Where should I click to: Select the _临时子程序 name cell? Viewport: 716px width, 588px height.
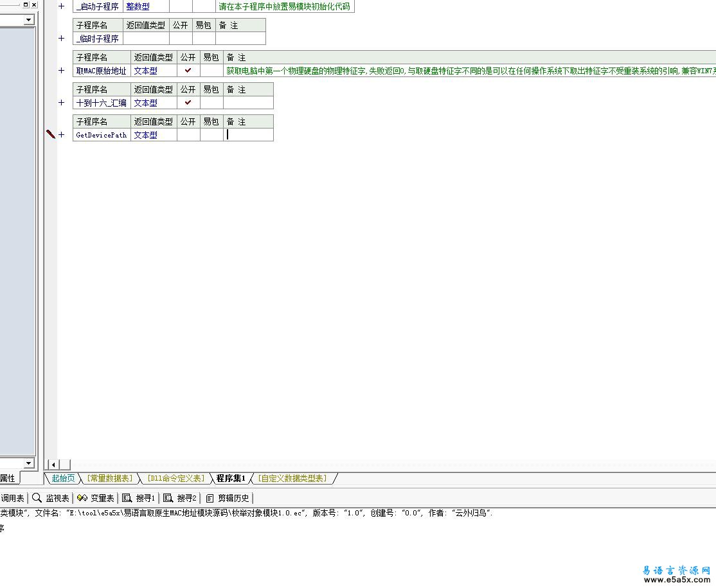[x=98, y=39]
